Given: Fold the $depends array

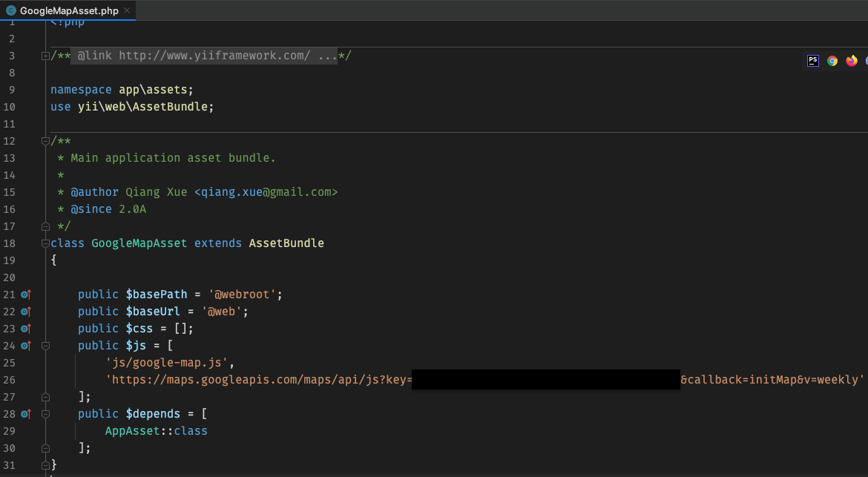Looking at the screenshot, I should tap(45, 414).
